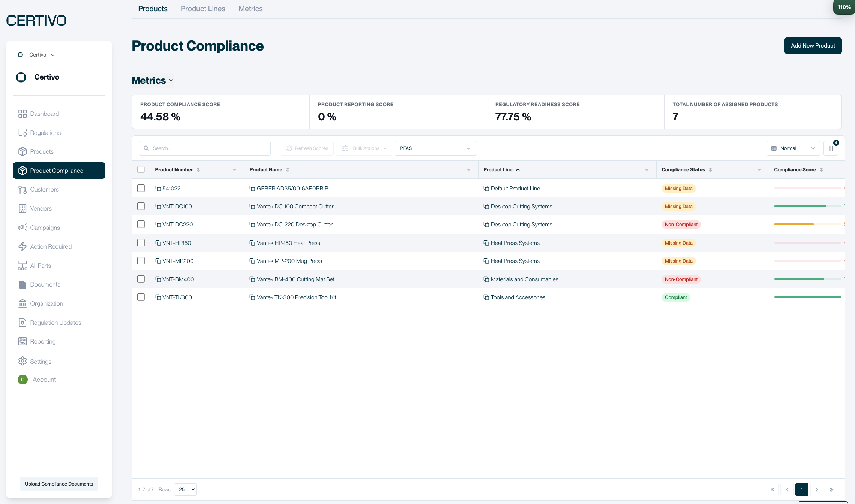Select the VNT-BM400 row checkbox
855x504 pixels.
pos(141,279)
